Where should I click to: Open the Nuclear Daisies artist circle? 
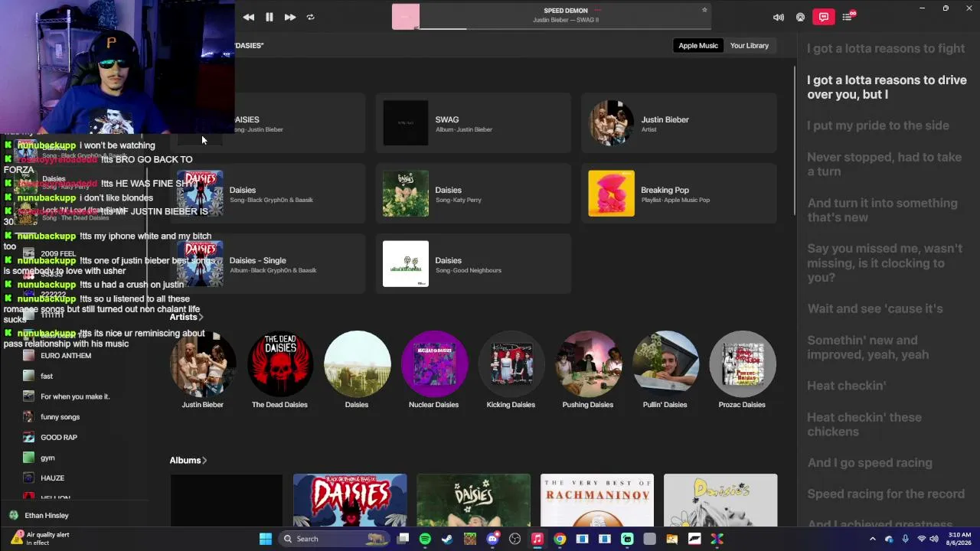tap(434, 364)
